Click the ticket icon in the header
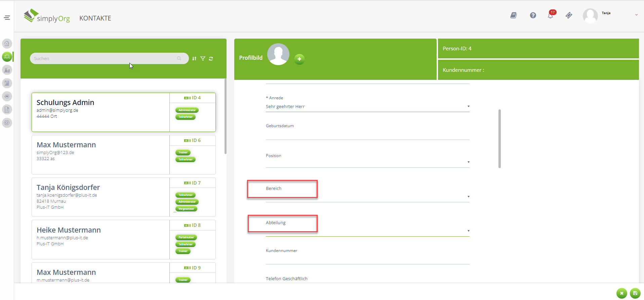 click(x=569, y=15)
